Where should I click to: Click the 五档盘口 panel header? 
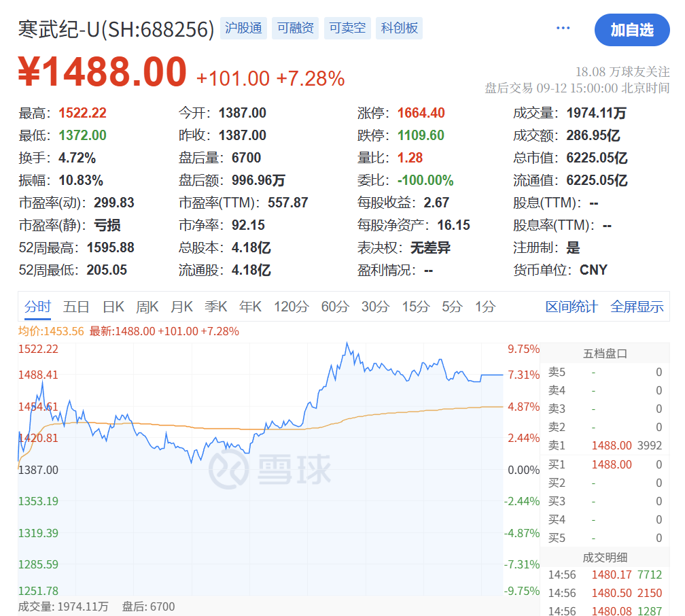click(x=605, y=354)
